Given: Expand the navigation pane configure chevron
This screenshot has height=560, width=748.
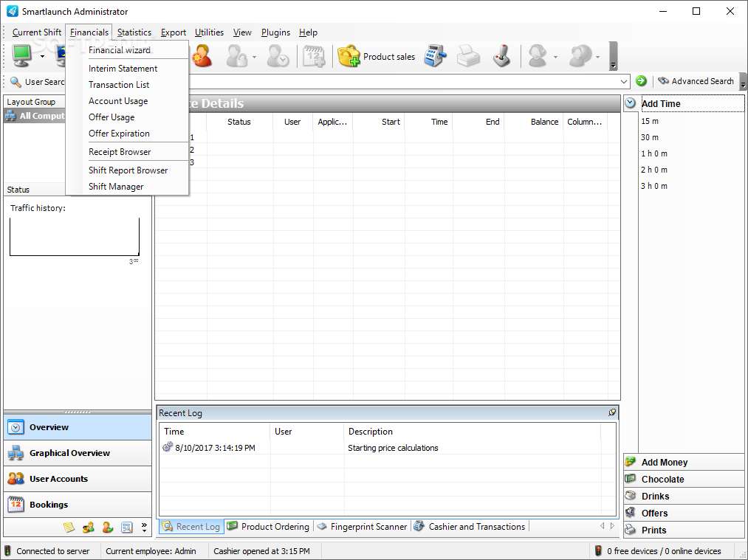Looking at the screenshot, I should (x=144, y=527).
